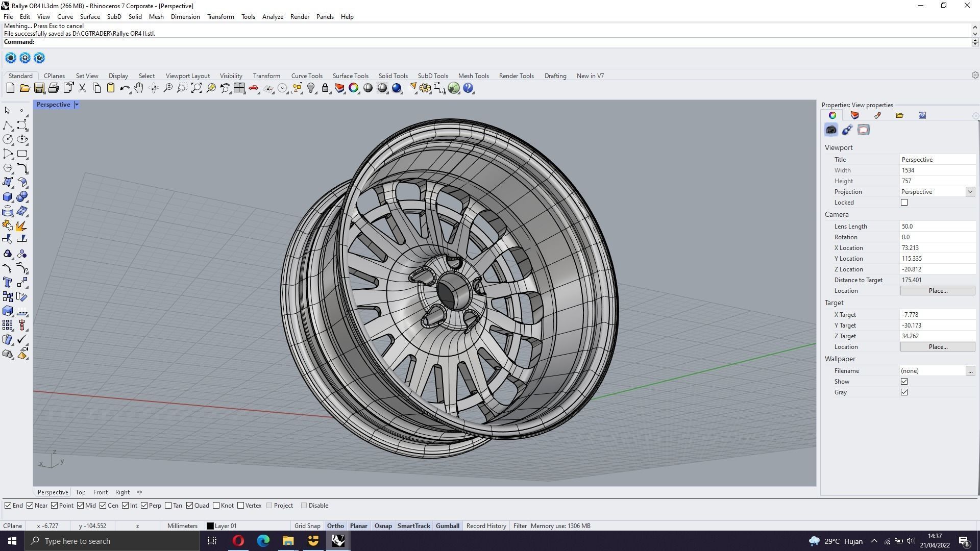The image size is (980, 551).
Task: Toggle the Mid osnap checkbox
Action: pos(81,506)
